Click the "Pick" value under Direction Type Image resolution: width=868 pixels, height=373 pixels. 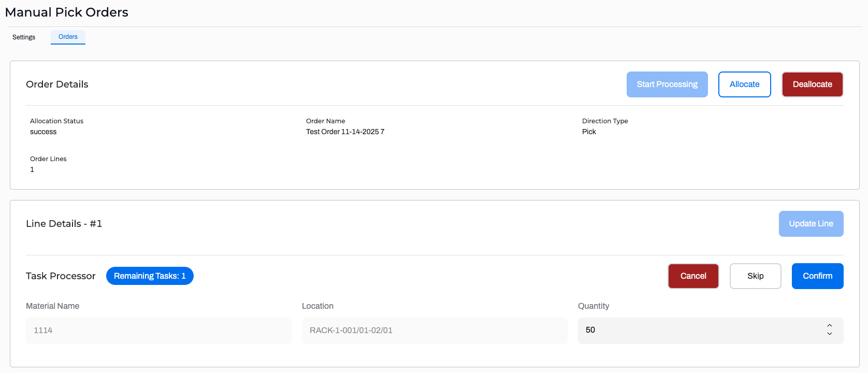[589, 132]
